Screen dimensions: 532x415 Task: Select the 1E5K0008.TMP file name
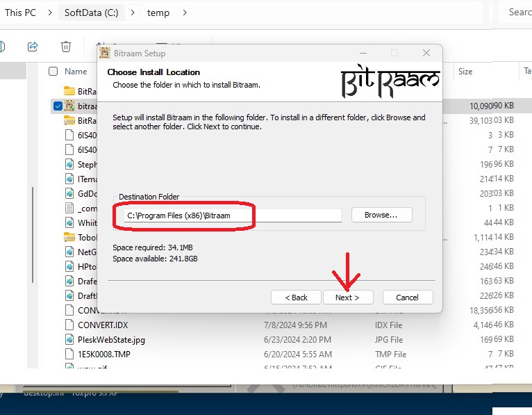[103, 355]
